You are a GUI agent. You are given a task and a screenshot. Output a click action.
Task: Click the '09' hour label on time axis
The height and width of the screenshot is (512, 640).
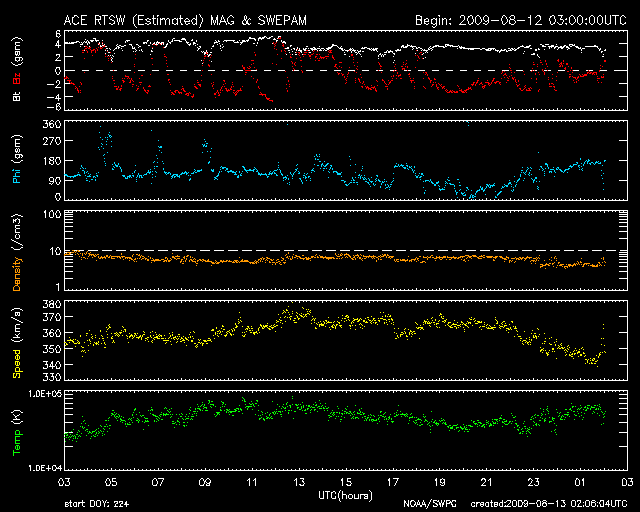click(205, 482)
